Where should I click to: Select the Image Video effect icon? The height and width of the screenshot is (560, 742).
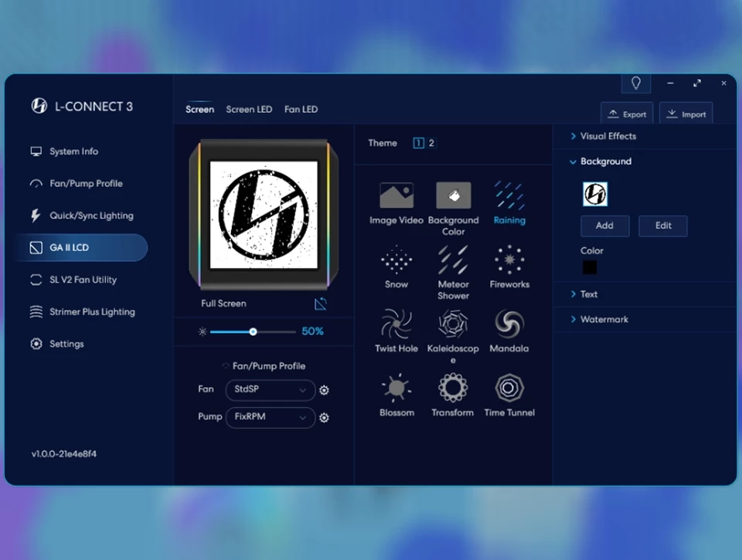[397, 195]
